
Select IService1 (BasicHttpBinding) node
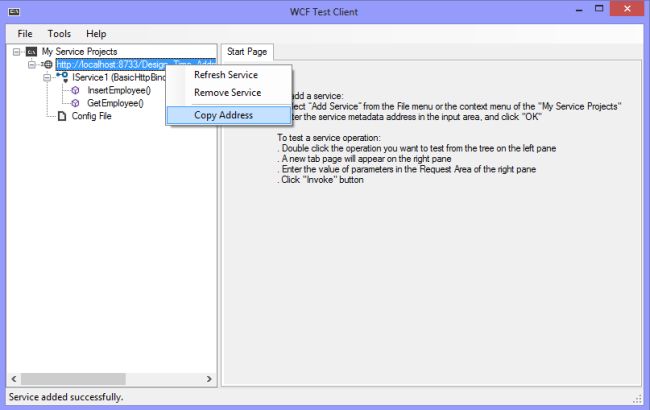tap(119, 78)
